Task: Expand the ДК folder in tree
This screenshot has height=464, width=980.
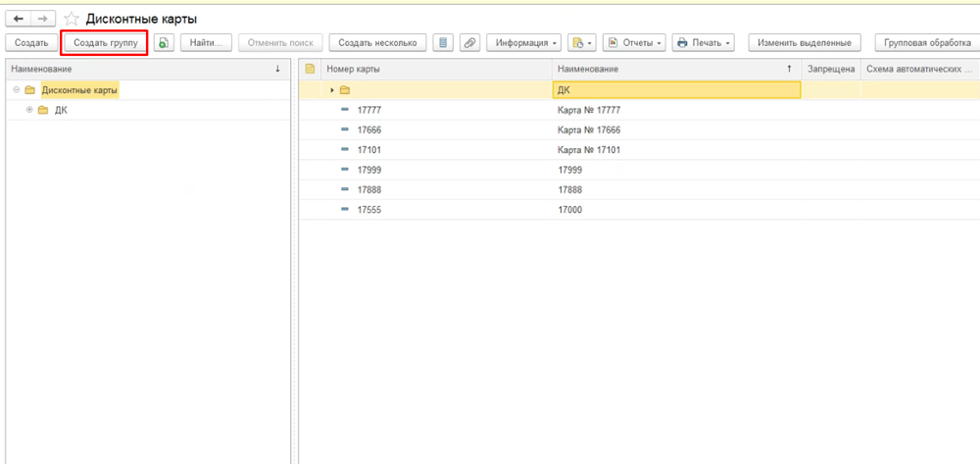Action: (29, 110)
